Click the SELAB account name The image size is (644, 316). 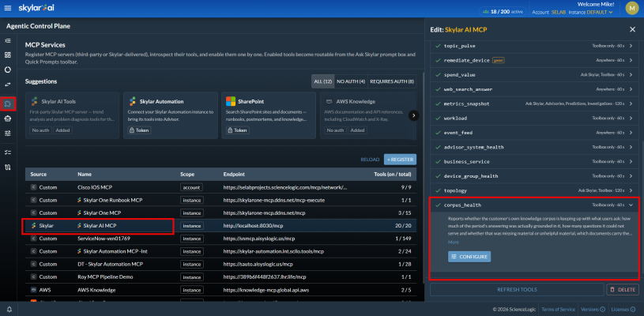pos(559,13)
